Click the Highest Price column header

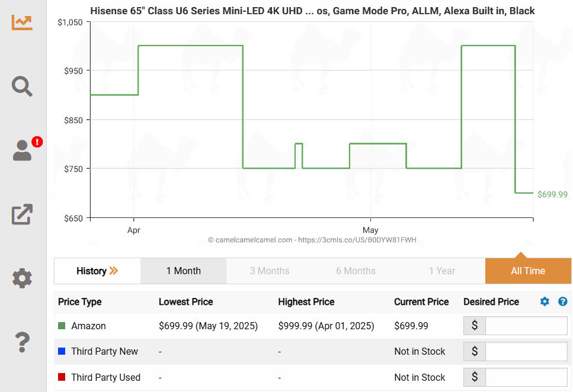(x=306, y=302)
